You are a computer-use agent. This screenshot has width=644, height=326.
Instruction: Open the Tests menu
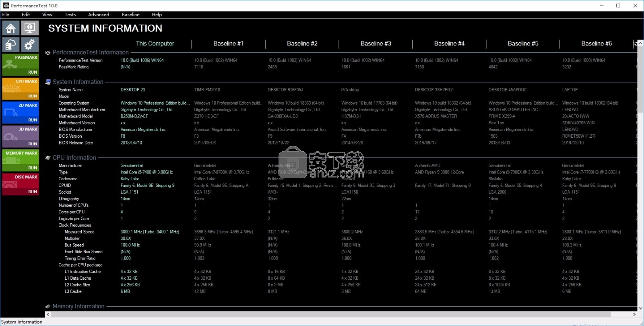point(70,14)
